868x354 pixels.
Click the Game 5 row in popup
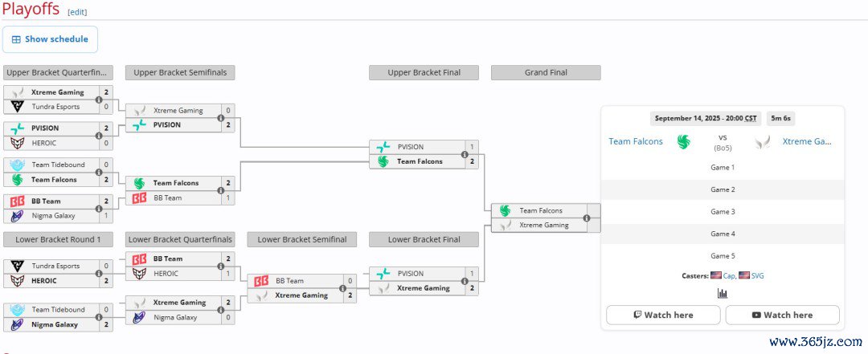click(723, 255)
